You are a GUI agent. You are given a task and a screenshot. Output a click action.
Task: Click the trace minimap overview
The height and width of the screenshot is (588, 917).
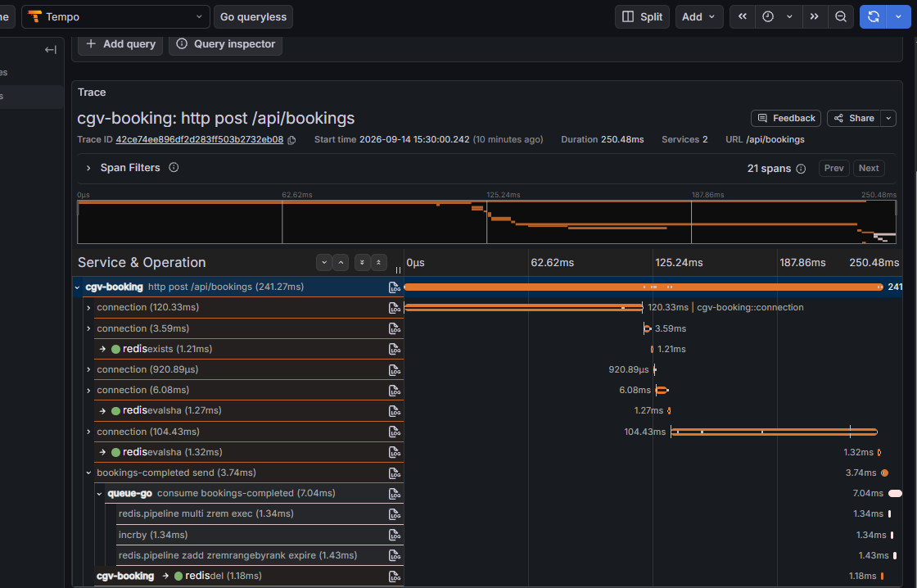tap(486, 222)
